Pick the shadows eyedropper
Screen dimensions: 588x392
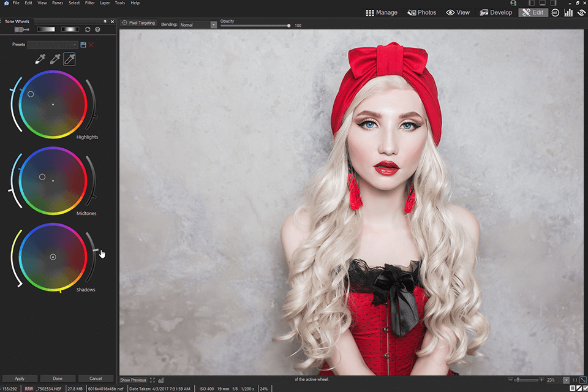point(69,59)
